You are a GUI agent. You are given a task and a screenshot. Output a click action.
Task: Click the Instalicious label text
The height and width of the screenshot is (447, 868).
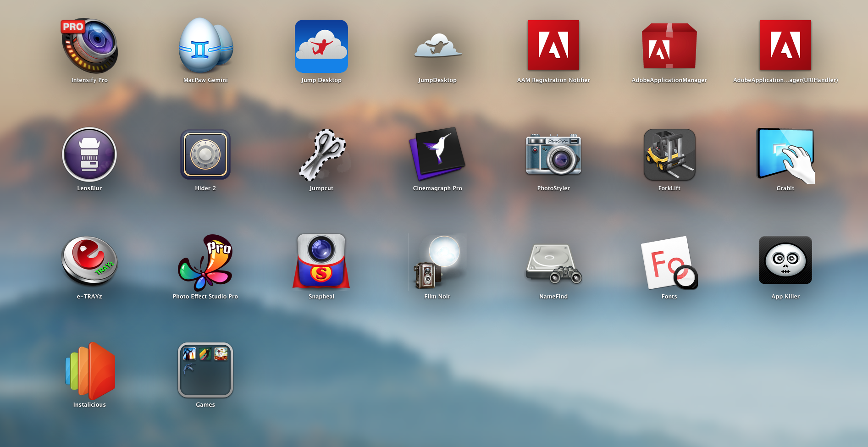click(x=89, y=405)
